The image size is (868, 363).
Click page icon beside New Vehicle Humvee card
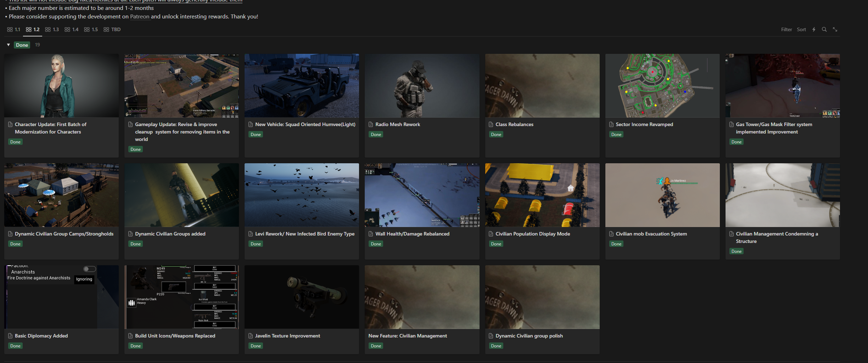[251, 124]
